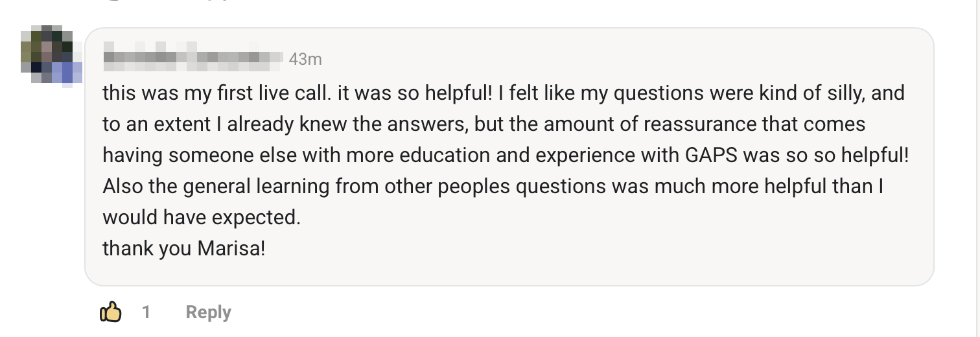Click the "Also the general learning" phrase
Image resolution: width=980 pixels, height=337 pixels.
pyautogui.click(x=216, y=187)
